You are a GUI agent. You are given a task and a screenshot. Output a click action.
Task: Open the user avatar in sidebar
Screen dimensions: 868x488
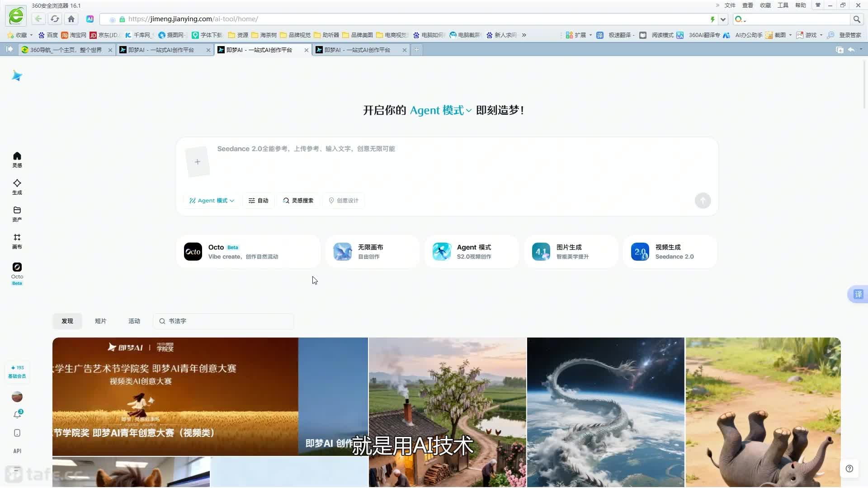[x=17, y=397]
